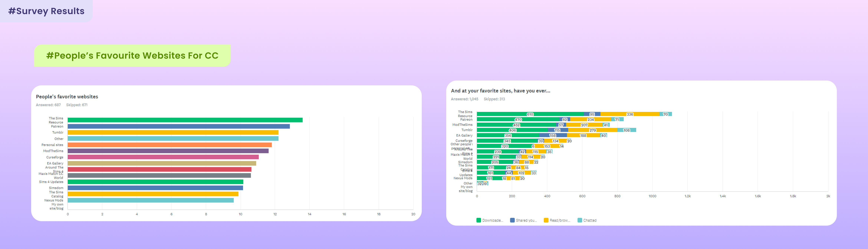Click the teal Chatted legend swatch
Screen dimensions: 868x249
pyautogui.click(x=580, y=220)
